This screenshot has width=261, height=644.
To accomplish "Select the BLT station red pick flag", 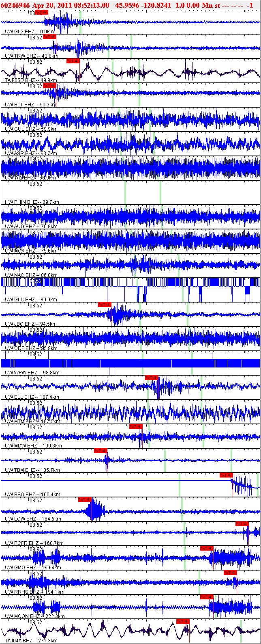I will 49,85.
